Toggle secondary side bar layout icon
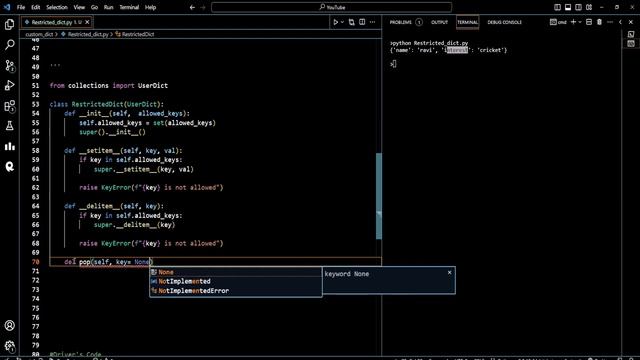Image resolution: width=640 pixels, height=360 pixels. click(578, 7)
